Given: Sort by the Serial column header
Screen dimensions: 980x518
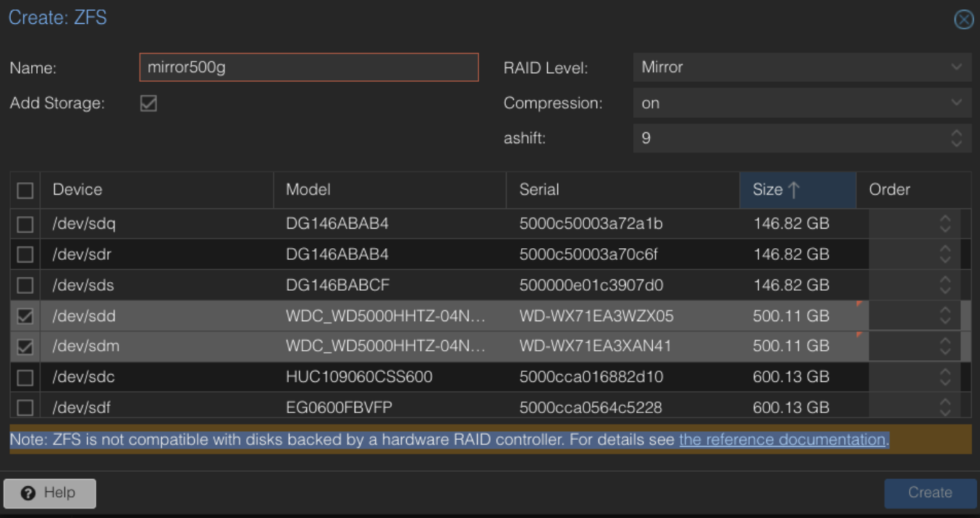Looking at the screenshot, I should pyautogui.click(x=622, y=190).
